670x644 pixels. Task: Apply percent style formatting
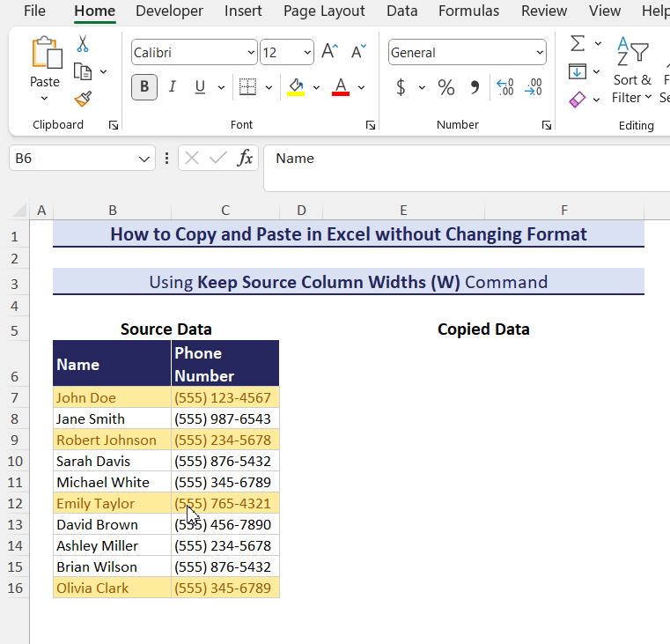pyautogui.click(x=446, y=87)
